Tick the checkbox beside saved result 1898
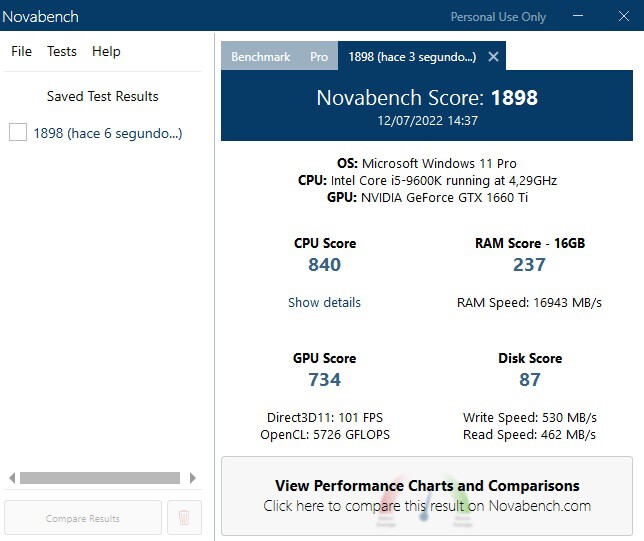Screen dimensions: 644x541 click(x=17, y=133)
